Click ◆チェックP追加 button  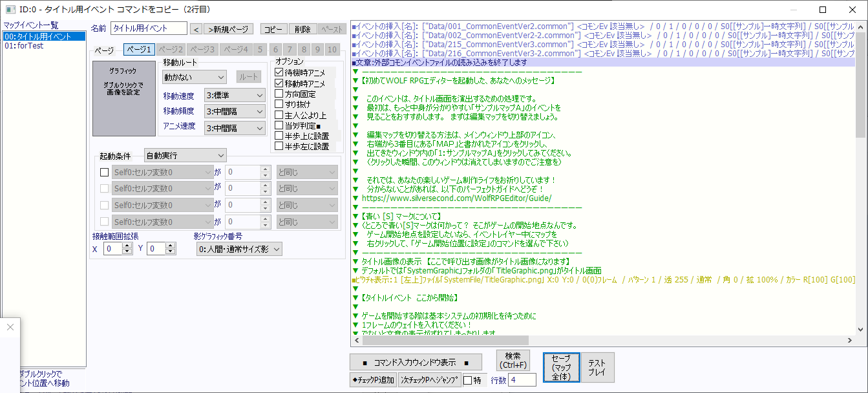pos(373,380)
